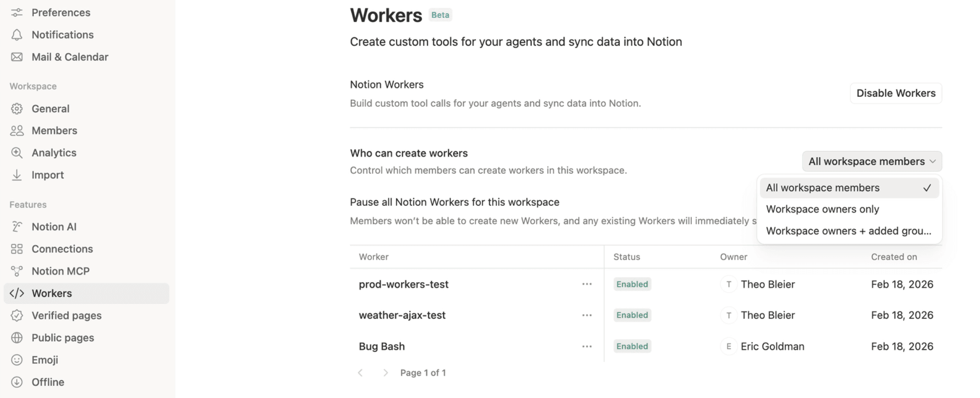Click the Mail & Calendar envelope icon
This screenshot has width=980, height=398.
(x=17, y=57)
